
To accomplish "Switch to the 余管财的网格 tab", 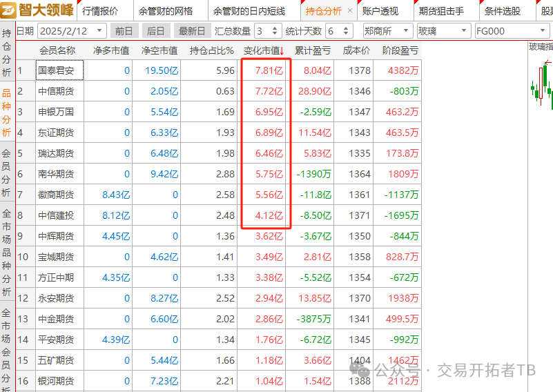I will pyautogui.click(x=166, y=11).
